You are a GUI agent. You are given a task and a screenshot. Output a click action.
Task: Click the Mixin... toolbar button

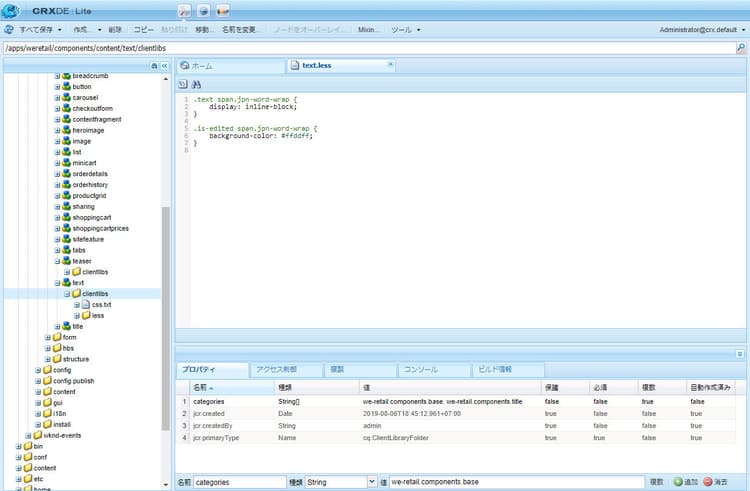368,30
